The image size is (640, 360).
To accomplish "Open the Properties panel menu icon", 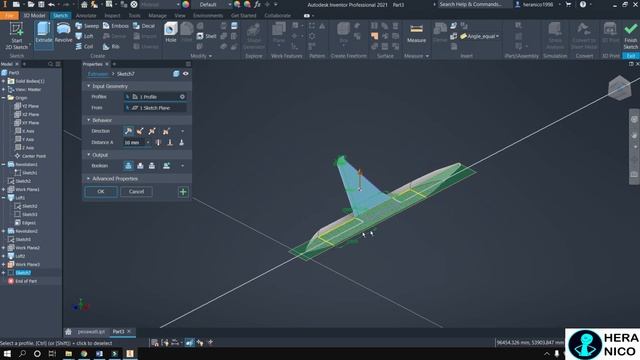I will coord(188,64).
